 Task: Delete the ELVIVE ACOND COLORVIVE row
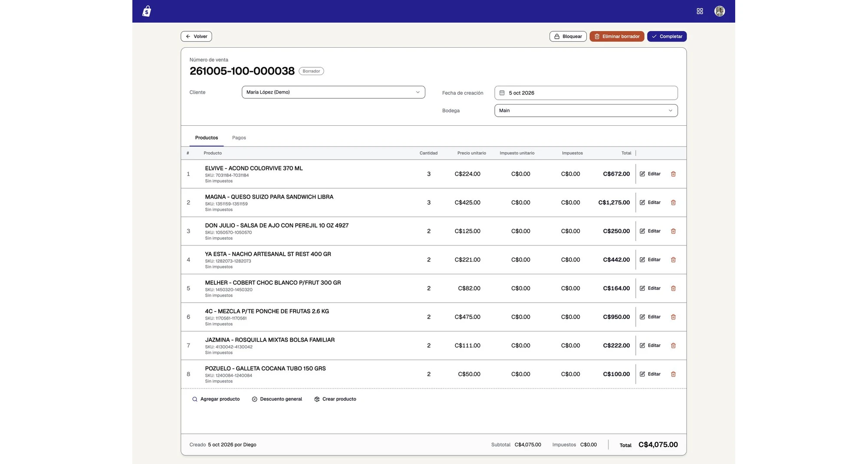coord(673,174)
